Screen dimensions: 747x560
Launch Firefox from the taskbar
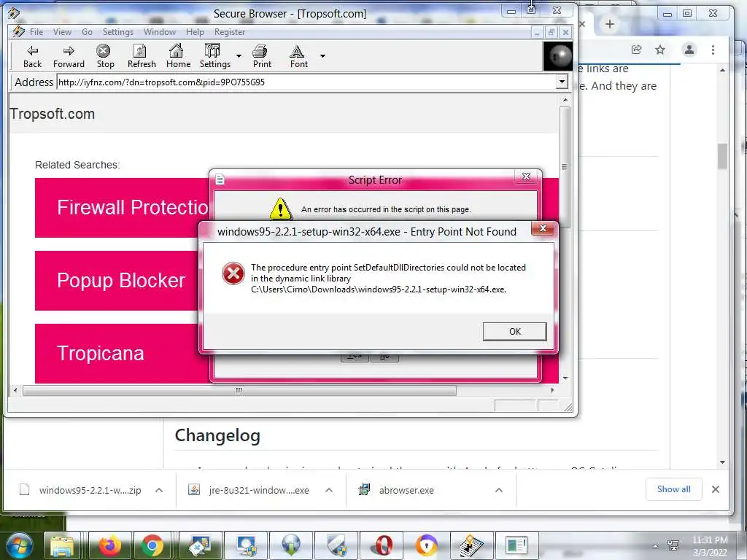coord(109,545)
